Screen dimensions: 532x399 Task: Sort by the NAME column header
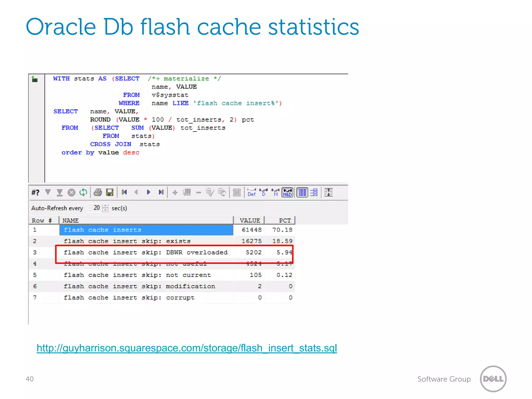(146, 221)
